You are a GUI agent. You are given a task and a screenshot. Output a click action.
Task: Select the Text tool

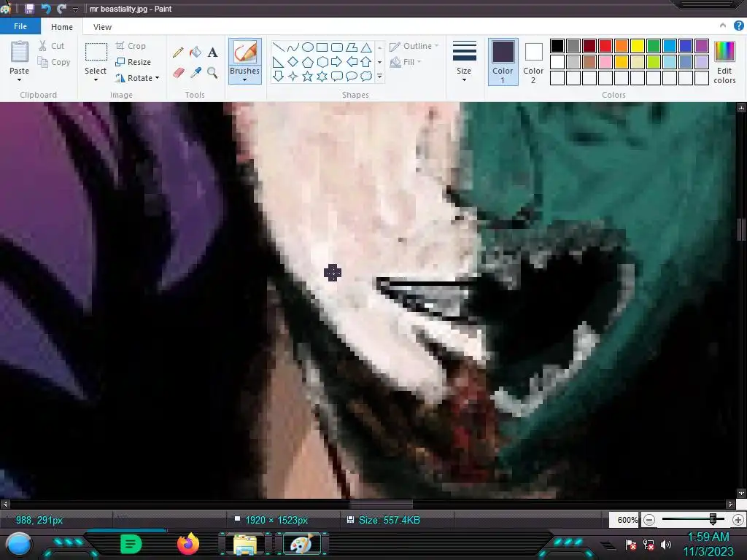click(212, 52)
